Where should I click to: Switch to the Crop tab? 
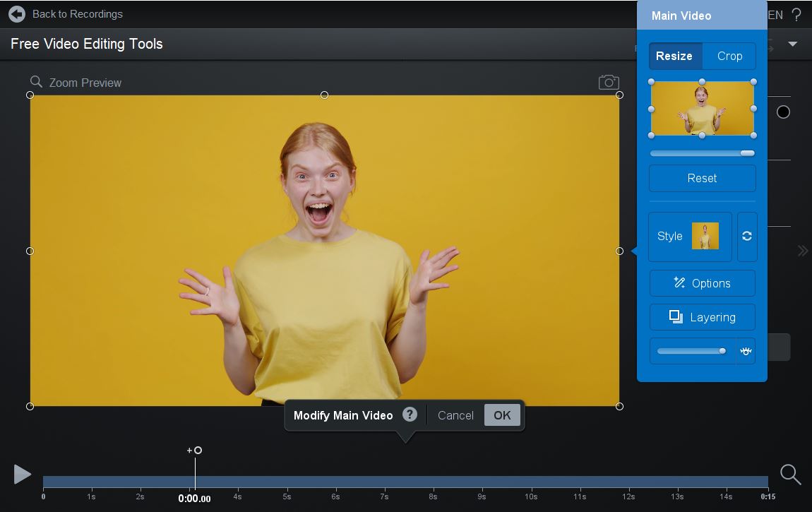(729, 56)
